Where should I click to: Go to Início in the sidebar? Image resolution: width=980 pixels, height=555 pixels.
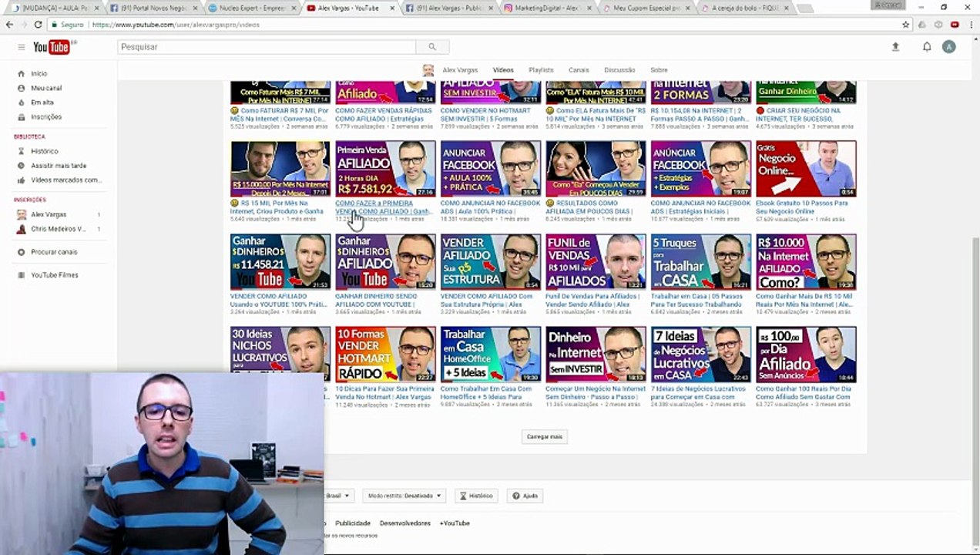tap(39, 74)
